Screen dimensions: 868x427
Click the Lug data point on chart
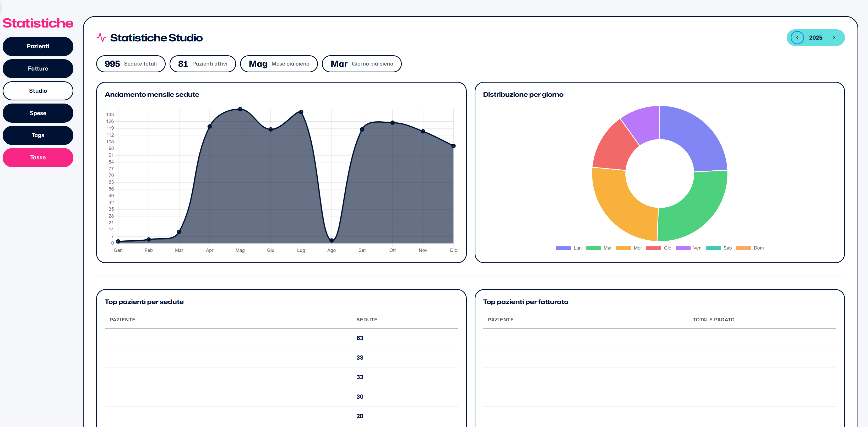tap(301, 112)
